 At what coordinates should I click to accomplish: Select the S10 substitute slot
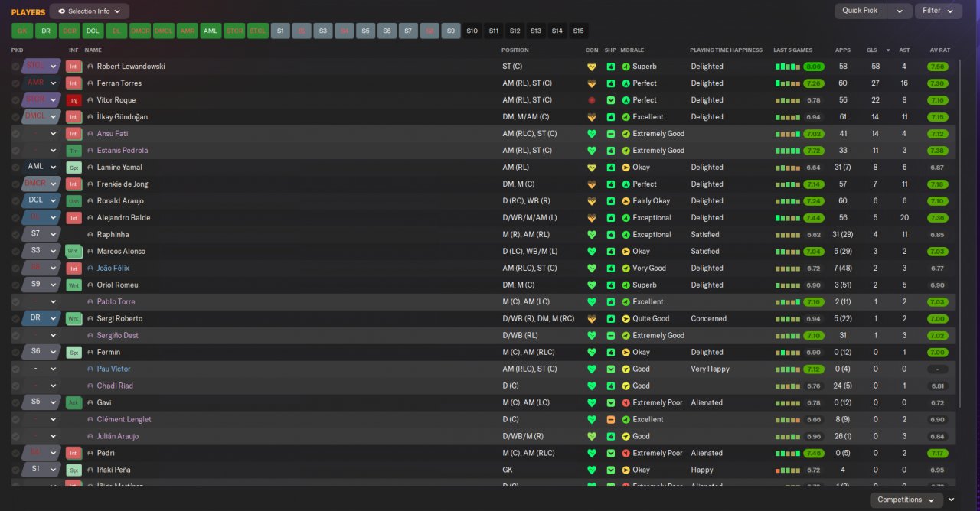[472, 31]
